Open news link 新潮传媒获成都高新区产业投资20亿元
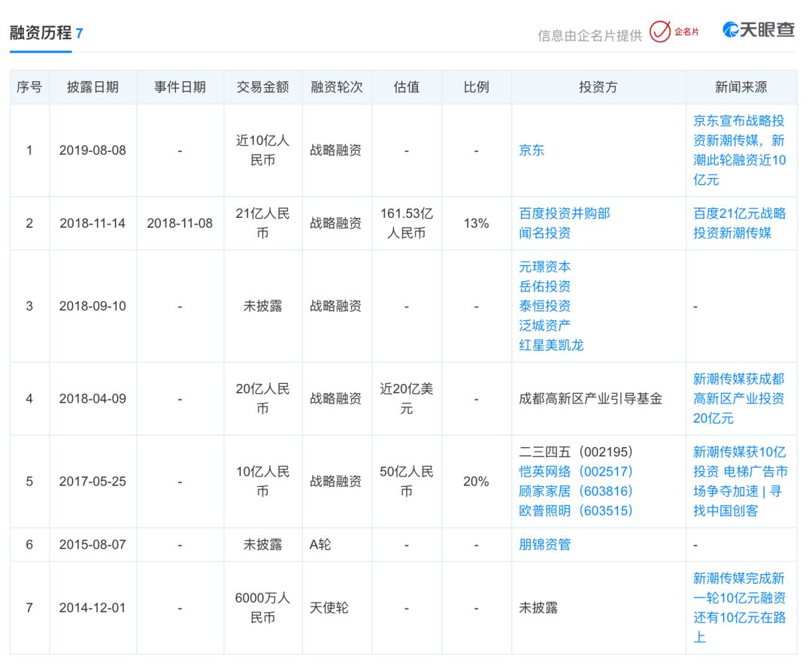 click(739, 398)
